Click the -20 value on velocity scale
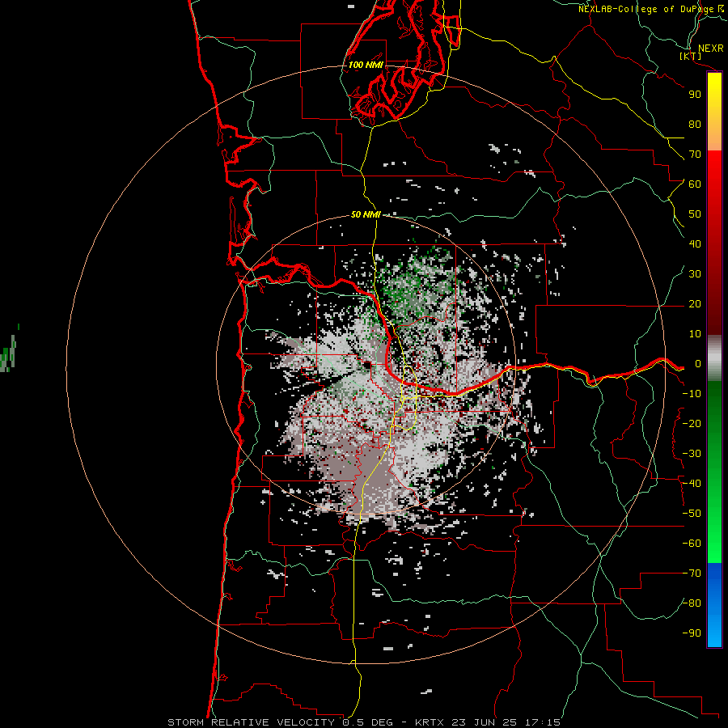Viewport: 728px width, 728px height. (x=692, y=423)
